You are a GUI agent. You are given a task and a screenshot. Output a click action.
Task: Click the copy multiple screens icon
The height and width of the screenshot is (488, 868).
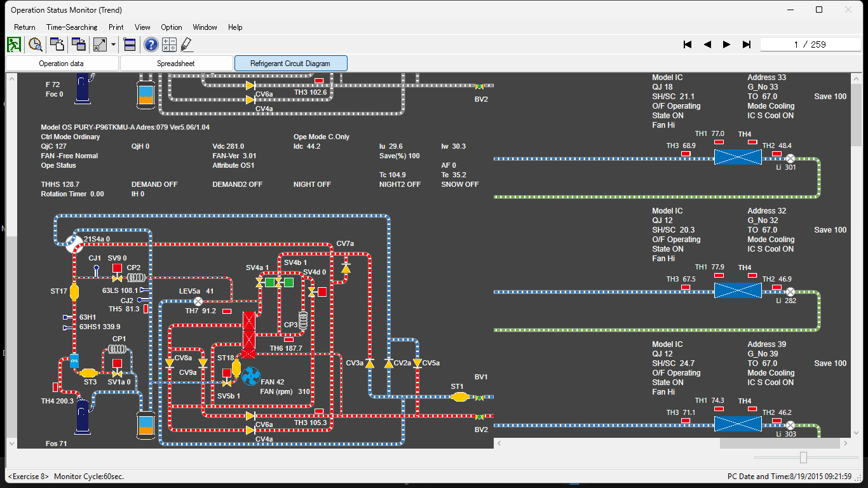pos(79,44)
